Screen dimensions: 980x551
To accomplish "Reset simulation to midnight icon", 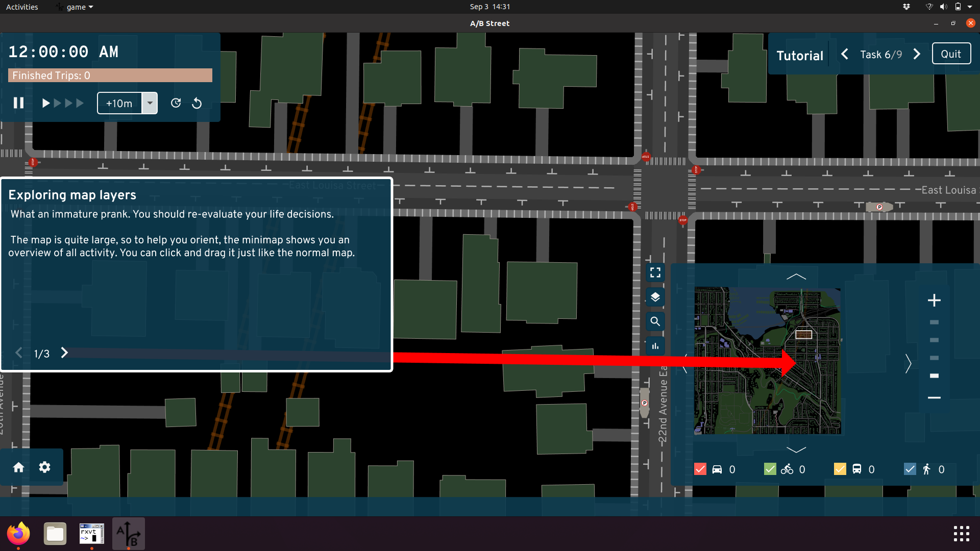I will point(197,103).
